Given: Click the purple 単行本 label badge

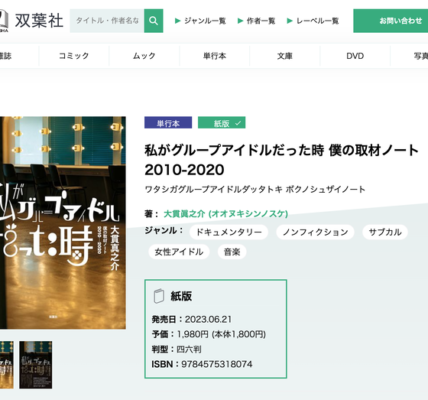Looking at the screenshot, I should 168,123.
